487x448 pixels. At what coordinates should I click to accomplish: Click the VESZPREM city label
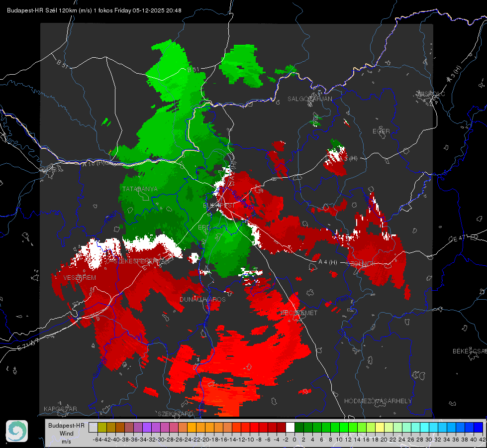[80, 277]
